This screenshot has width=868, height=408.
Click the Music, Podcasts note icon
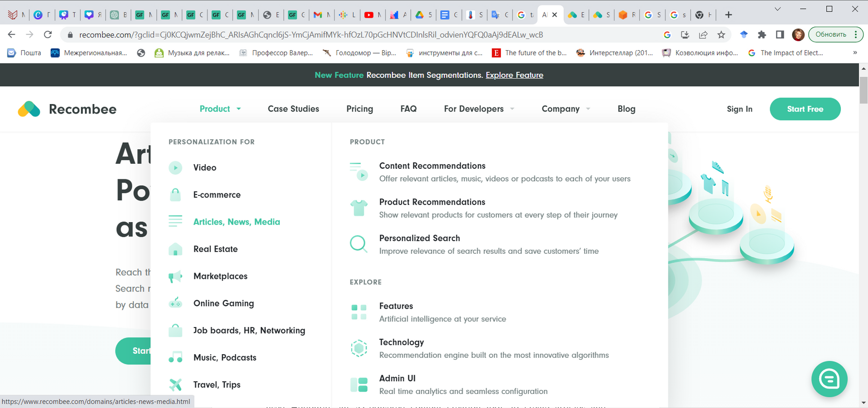[x=175, y=357]
